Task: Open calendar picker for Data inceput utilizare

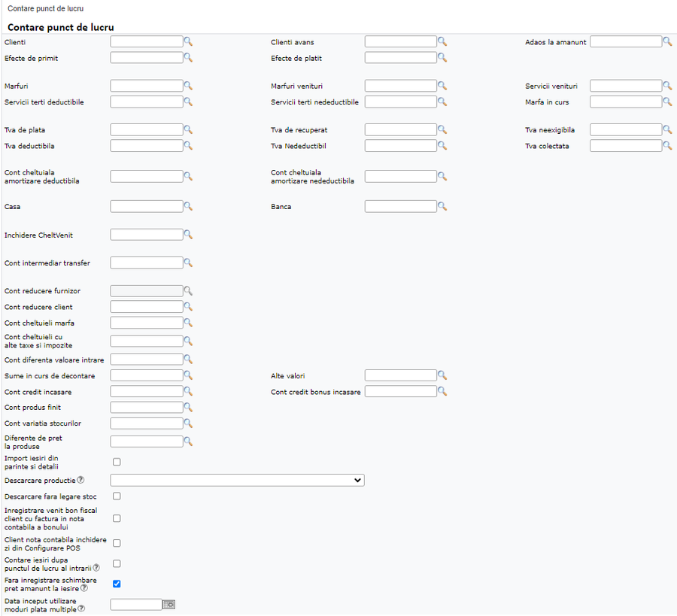Action: pyautogui.click(x=169, y=604)
